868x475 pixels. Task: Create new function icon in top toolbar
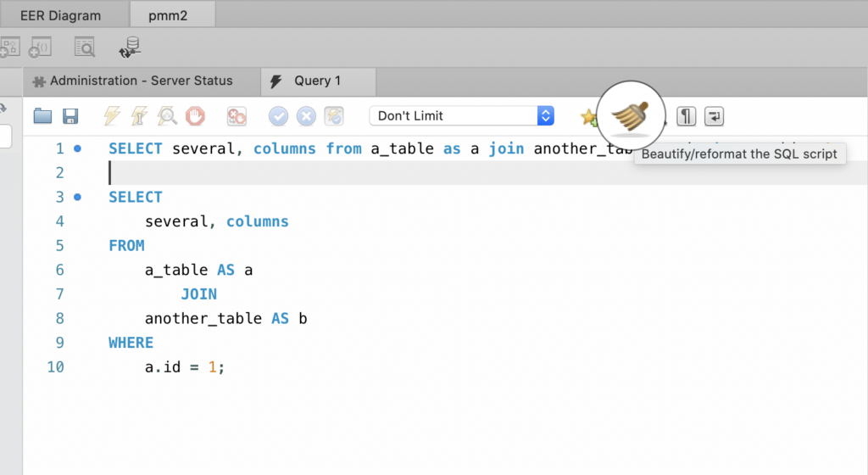coord(40,47)
